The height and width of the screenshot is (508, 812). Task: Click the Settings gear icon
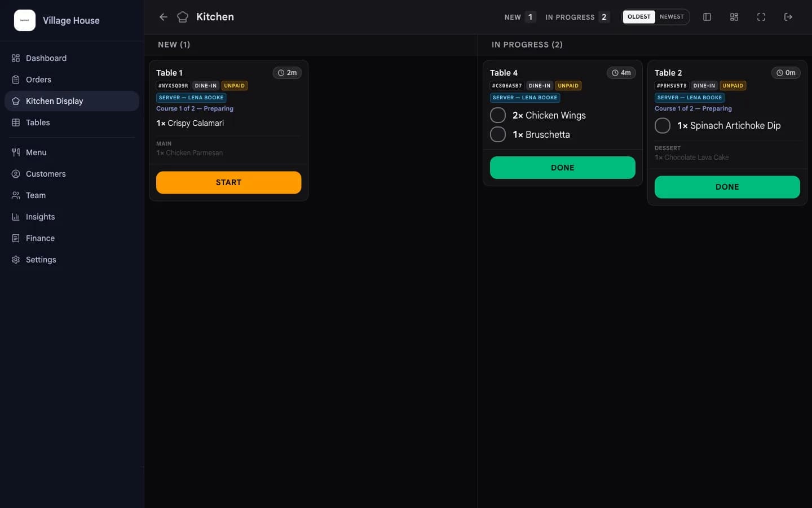[x=16, y=260]
